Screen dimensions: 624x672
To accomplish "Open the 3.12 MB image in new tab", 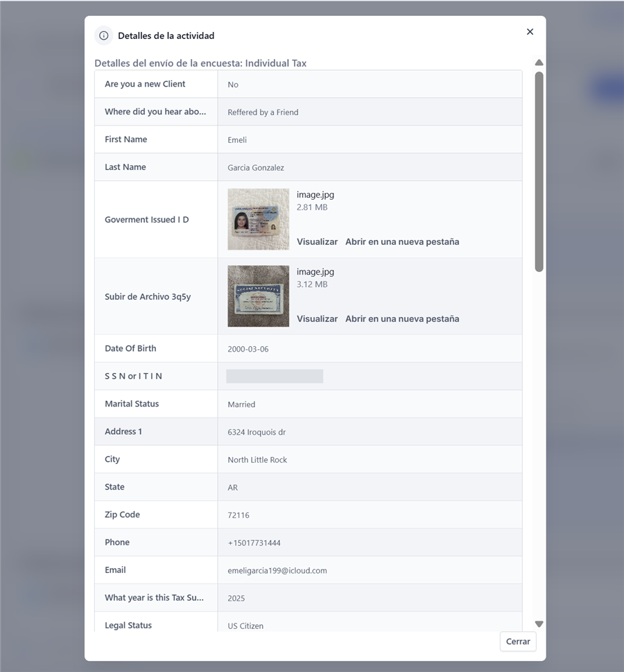I will tap(402, 319).
